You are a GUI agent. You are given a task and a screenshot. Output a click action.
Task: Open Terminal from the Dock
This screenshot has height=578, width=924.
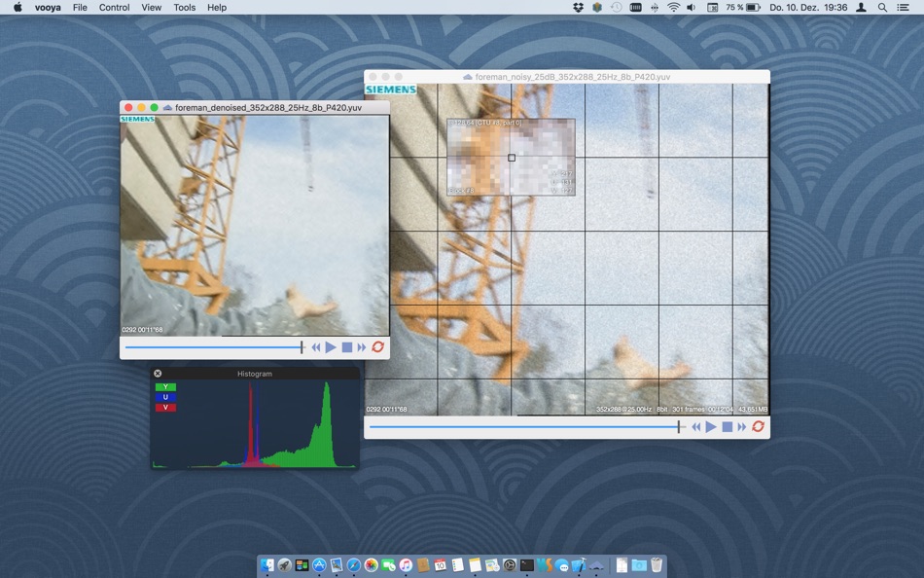click(527, 565)
